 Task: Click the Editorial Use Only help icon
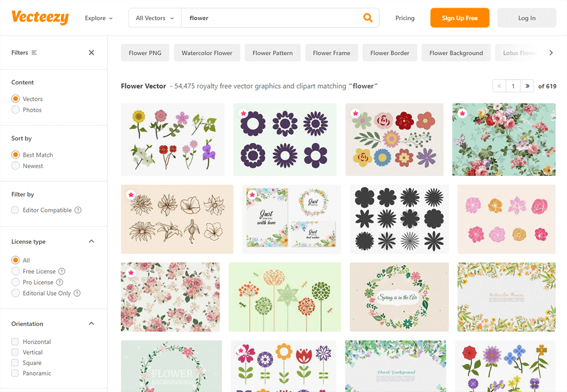(x=77, y=293)
